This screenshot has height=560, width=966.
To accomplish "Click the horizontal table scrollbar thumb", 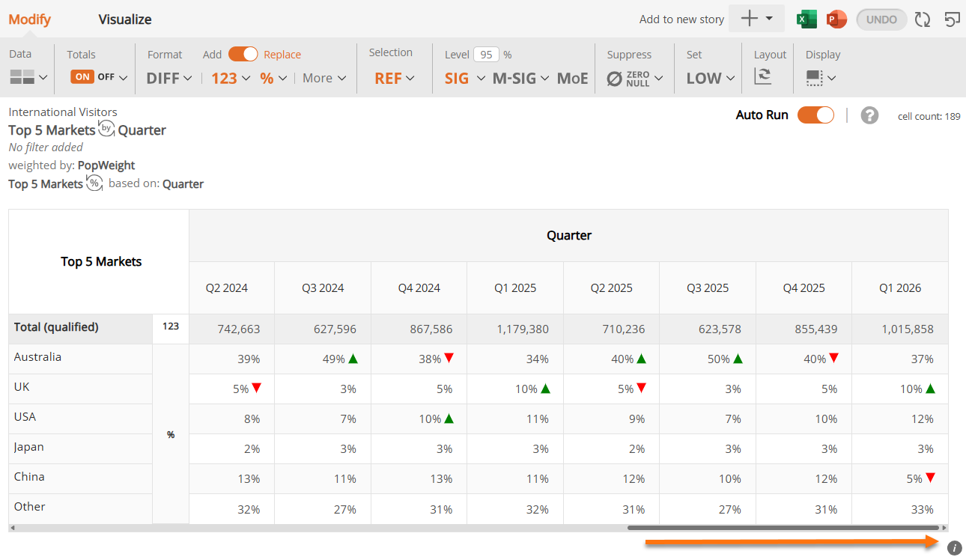I will 784,528.
